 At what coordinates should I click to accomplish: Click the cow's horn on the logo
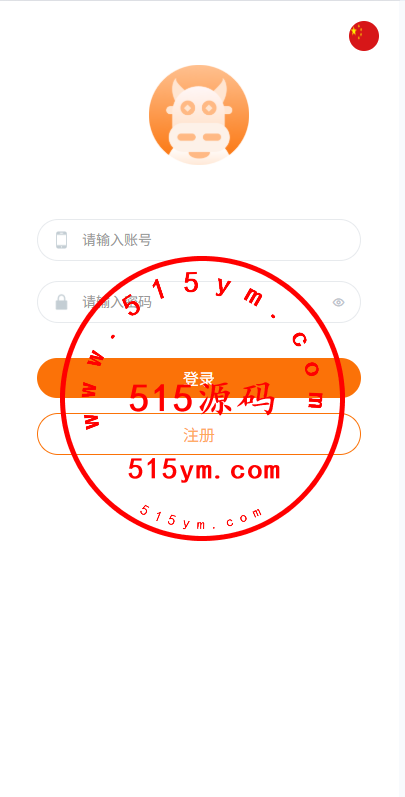pyautogui.click(x=221, y=88)
